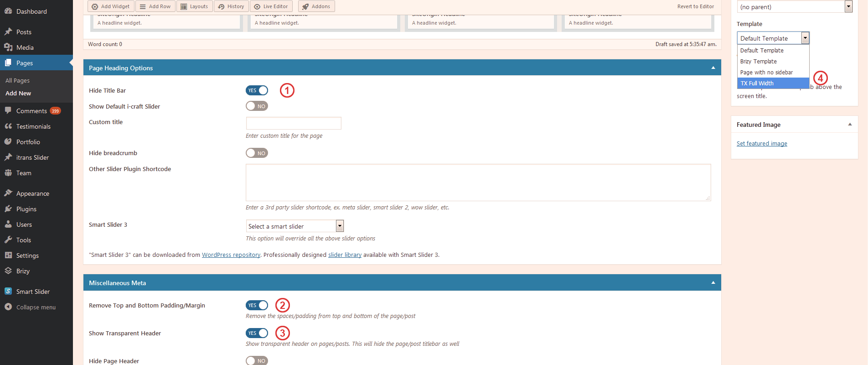Collapse the Featured Image box
This screenshot has width=868, height=365.
[x=850, y=125]
